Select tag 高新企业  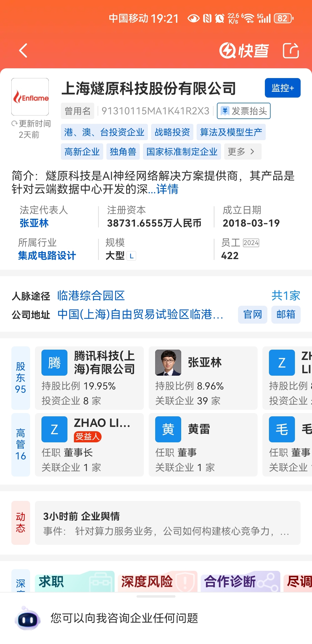tap(82, 152)
